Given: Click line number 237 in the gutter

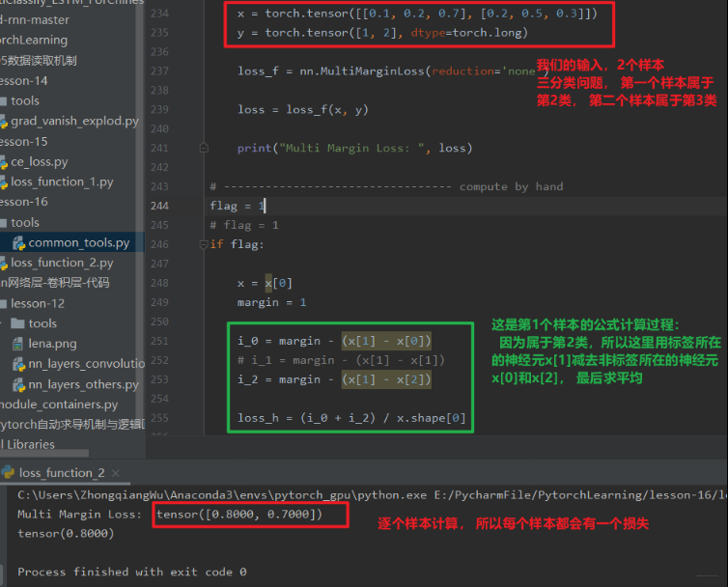Looking at the screenshot, I should click(x=159, y=71).
